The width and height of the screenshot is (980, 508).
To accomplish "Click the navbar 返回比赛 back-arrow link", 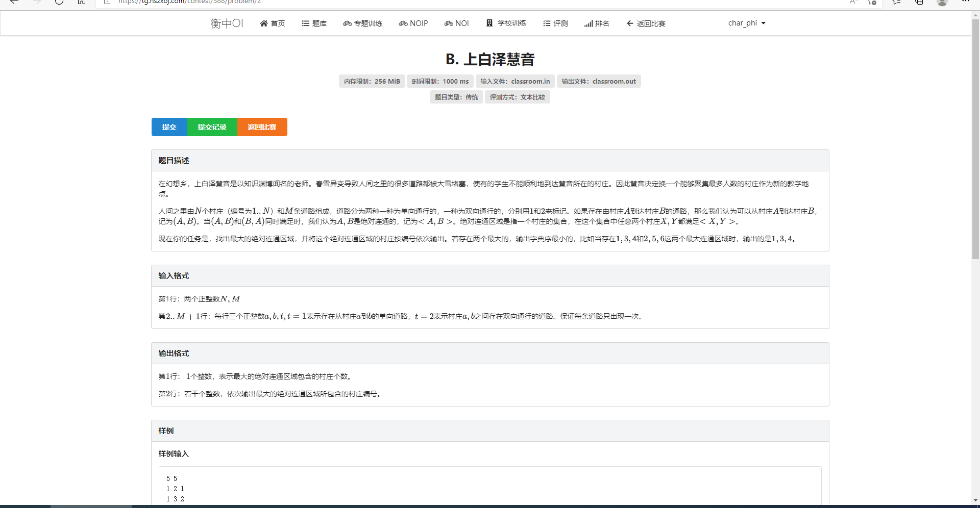I will pyautogui.click(x=646, y=23).
